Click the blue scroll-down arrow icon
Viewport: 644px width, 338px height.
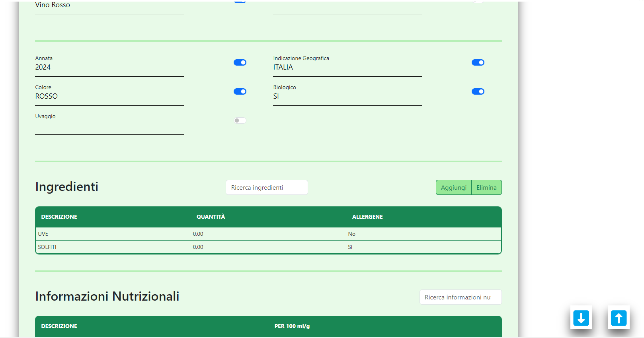pyautogui.click(x=581, y=318)
